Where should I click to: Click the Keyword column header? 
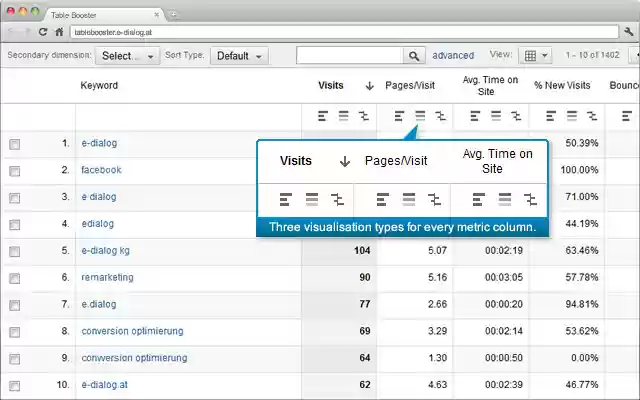click(x=99, y=86)
